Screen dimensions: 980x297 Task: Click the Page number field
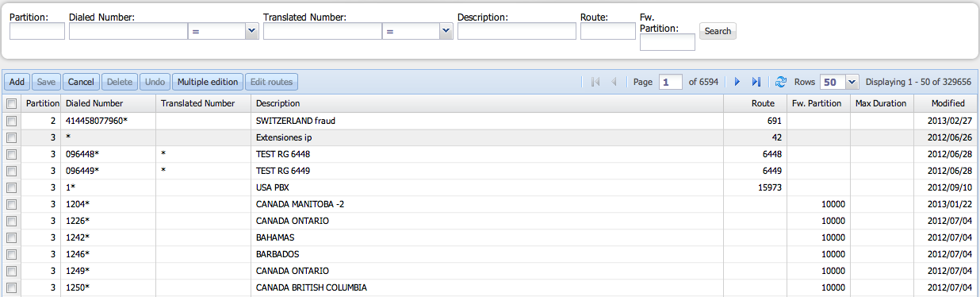click(x=671, y=82)
